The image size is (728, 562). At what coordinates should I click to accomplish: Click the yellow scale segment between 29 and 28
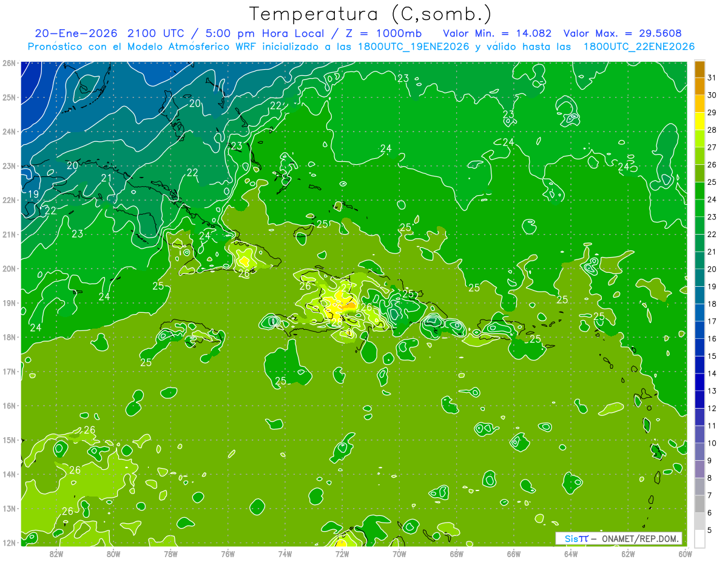pos(699,121)
